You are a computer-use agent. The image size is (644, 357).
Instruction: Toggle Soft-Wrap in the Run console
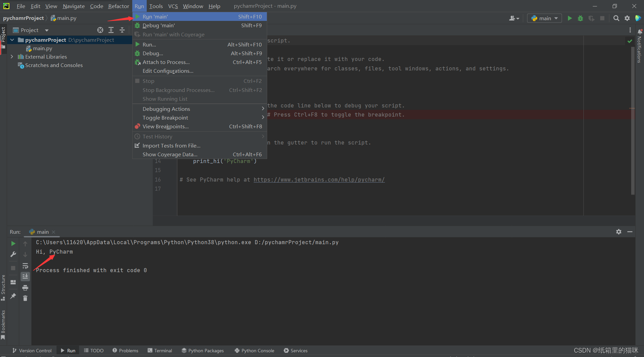pos(25,266)
